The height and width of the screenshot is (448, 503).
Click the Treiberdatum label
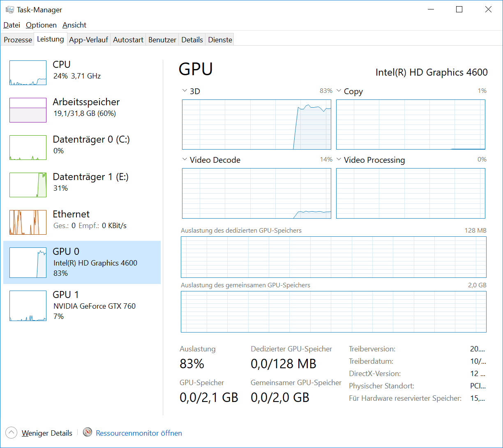371,361
